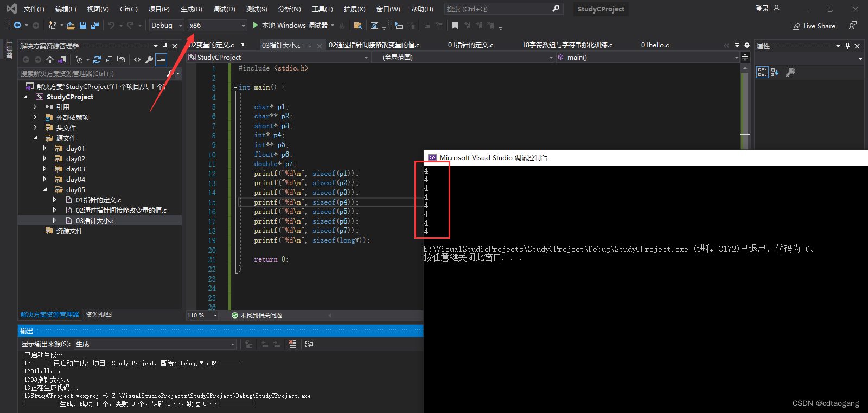The height and width of the screenshot is (413, 868).
Task: Select 03指针大小.c in the tree
Action: [95, 220]
